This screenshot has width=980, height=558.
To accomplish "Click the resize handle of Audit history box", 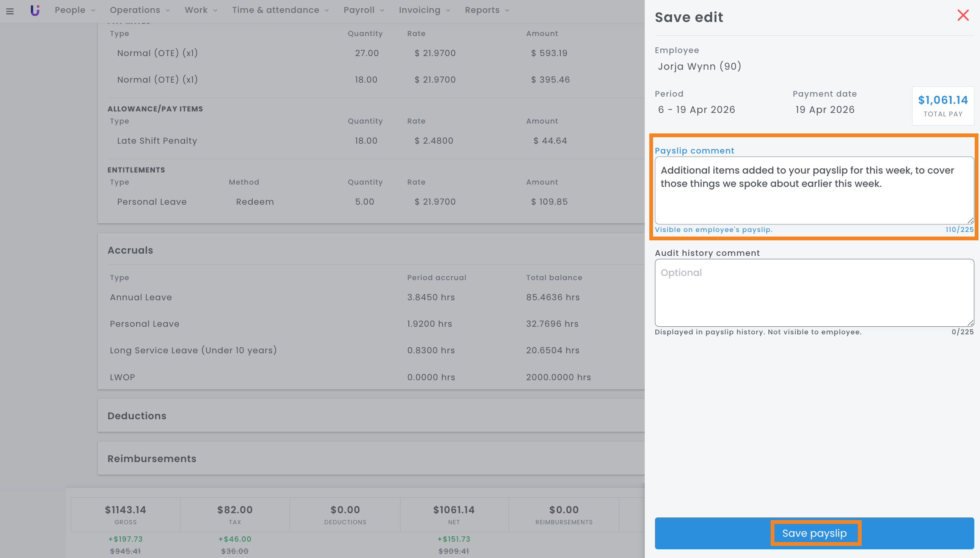I will coord(971,323).
